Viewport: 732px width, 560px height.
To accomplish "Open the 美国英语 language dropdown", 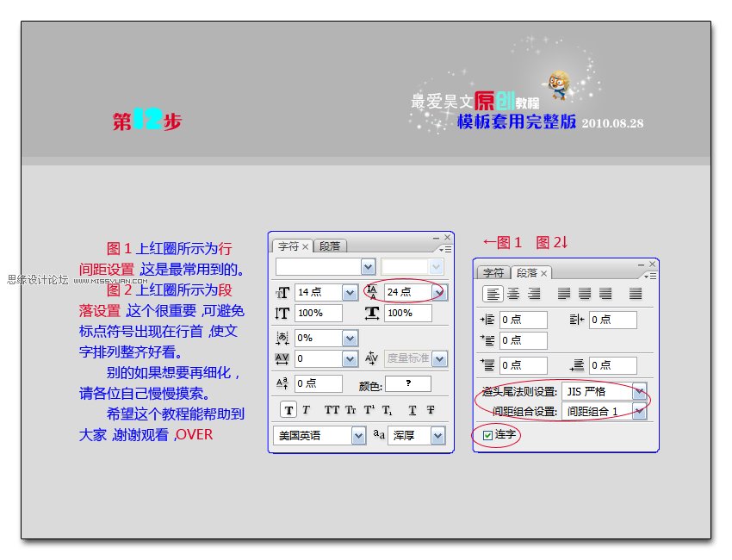I will click(358, 436).
